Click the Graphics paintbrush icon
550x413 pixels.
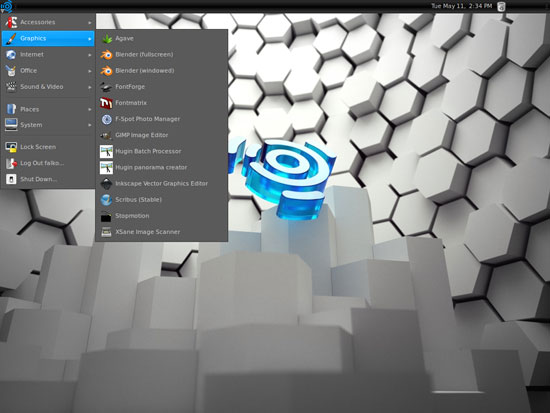click(x=11, y=38)
